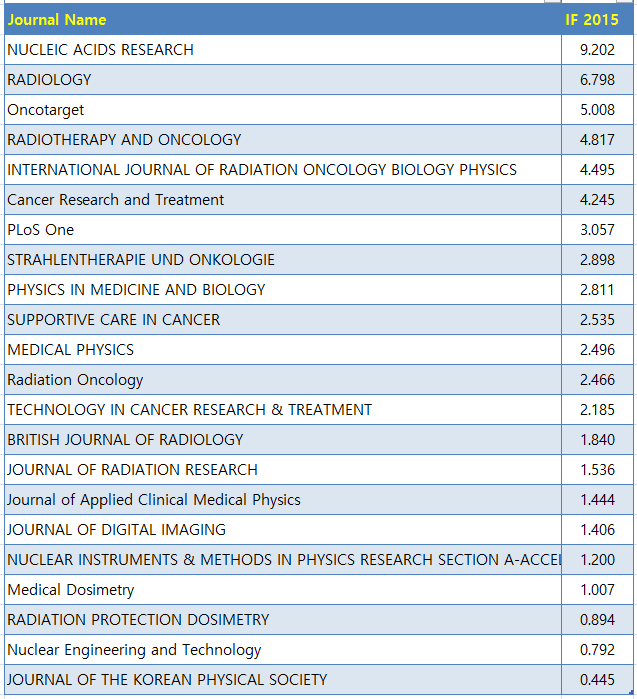The width and height of the screenshot is (637, 699).
Task: Select the 1.840 value cell
Action: [597, 440]
